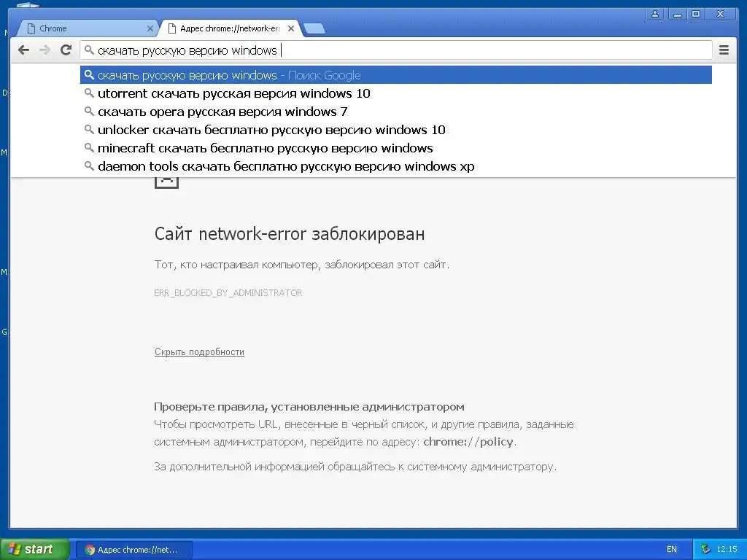Screen dimensions: 747x560
Task: Click the 'chrome://policy' text
Action: (x=468, y=442)
